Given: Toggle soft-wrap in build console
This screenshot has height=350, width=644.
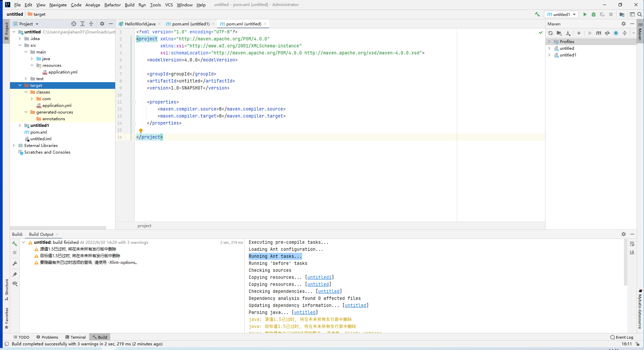Looking at the screenshot, I should coord(632,244).
